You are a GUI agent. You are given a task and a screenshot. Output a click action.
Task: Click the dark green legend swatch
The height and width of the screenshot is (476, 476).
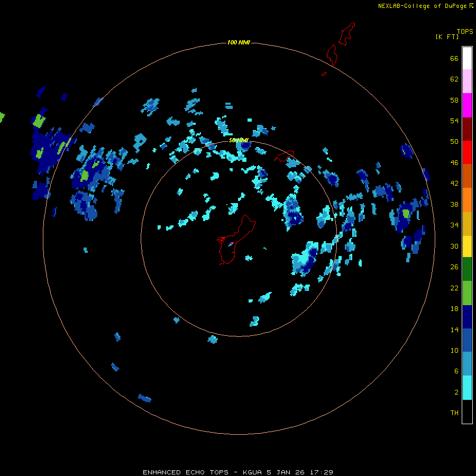click(x=467, y=269)
